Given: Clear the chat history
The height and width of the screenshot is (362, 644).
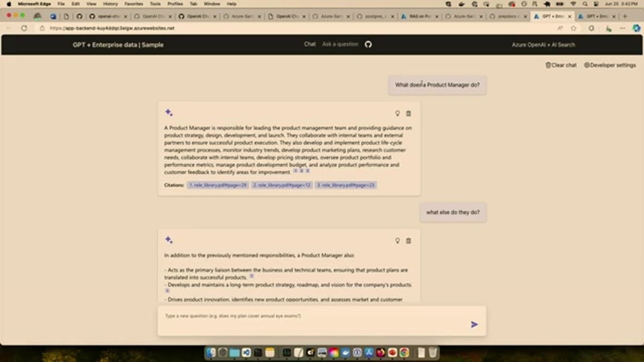Looking at the screenshot, I should tap(561, 65).
